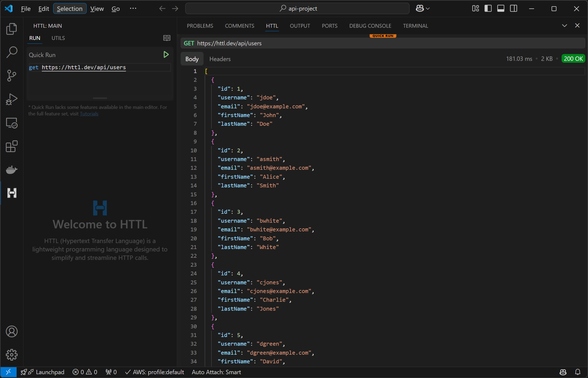This screenshot has width=588, height=378.
Task: Click the "Charlie" firstName value
Action: pyautogui.click(x=274, y=300)
